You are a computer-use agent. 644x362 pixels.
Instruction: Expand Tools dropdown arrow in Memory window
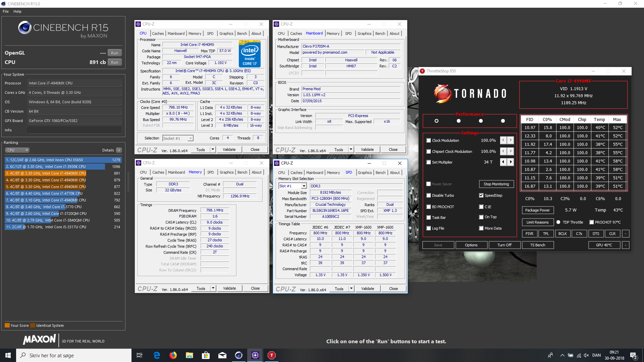pyautogui.click(x=213, y=288)
